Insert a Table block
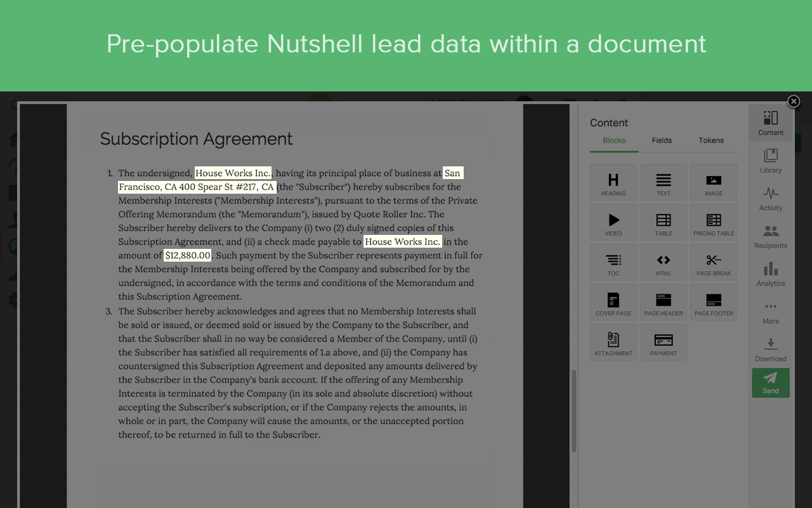Screen dimensions: 812x508 tap(663, 222)
